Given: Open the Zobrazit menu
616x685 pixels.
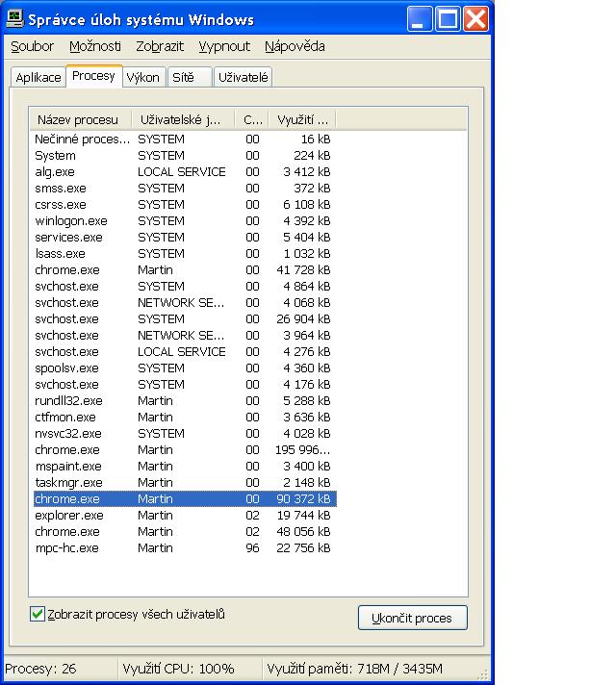Looking at the screenshot, I should click(x=162, y=46).
